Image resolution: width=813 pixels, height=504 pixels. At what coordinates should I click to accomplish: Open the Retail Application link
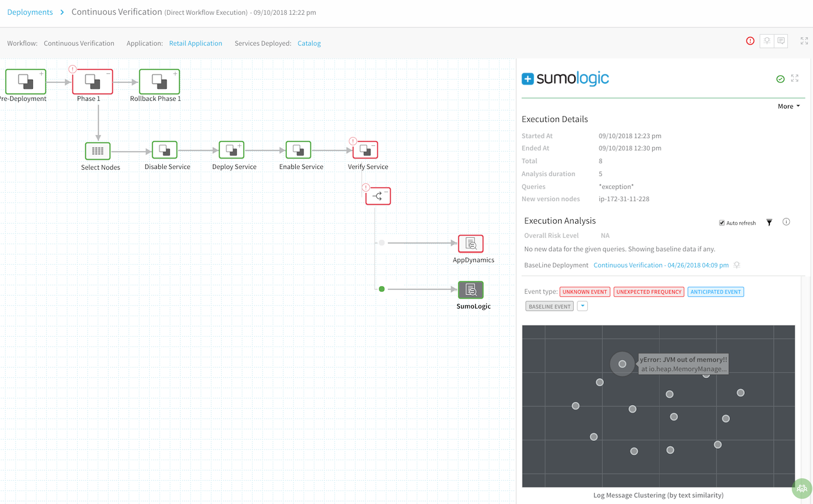pos(196,43)
